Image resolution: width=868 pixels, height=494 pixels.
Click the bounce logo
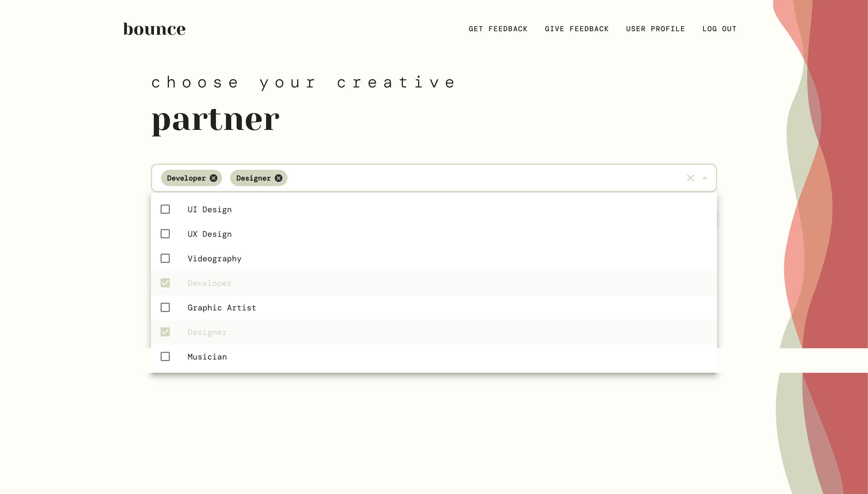tap(154, 29)
